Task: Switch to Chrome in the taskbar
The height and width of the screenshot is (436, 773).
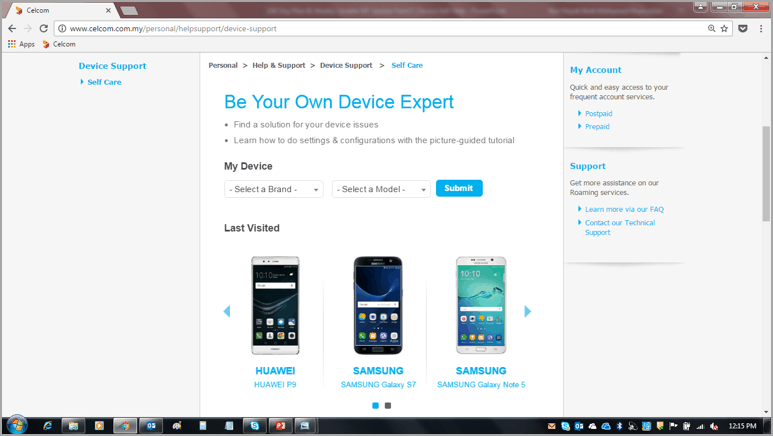Action: tap(125, 426)
